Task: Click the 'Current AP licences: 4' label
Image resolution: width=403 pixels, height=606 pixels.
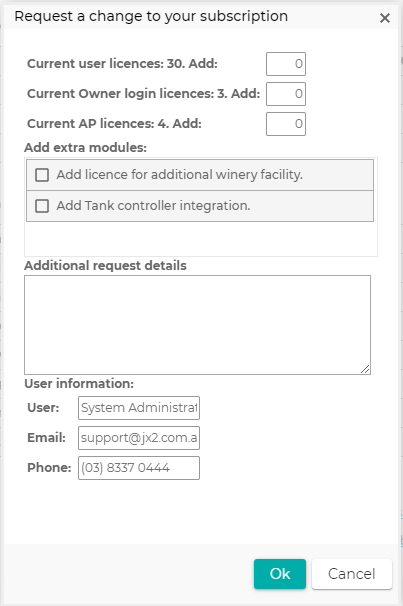Action: pos(114,124)
